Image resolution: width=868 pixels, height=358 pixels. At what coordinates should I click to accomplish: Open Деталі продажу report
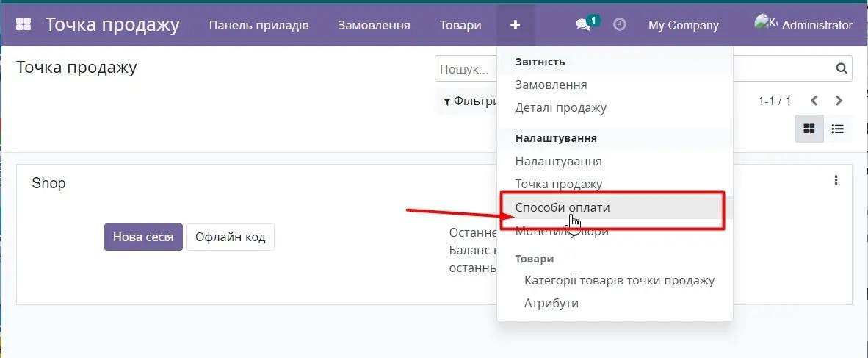point(560,107)
